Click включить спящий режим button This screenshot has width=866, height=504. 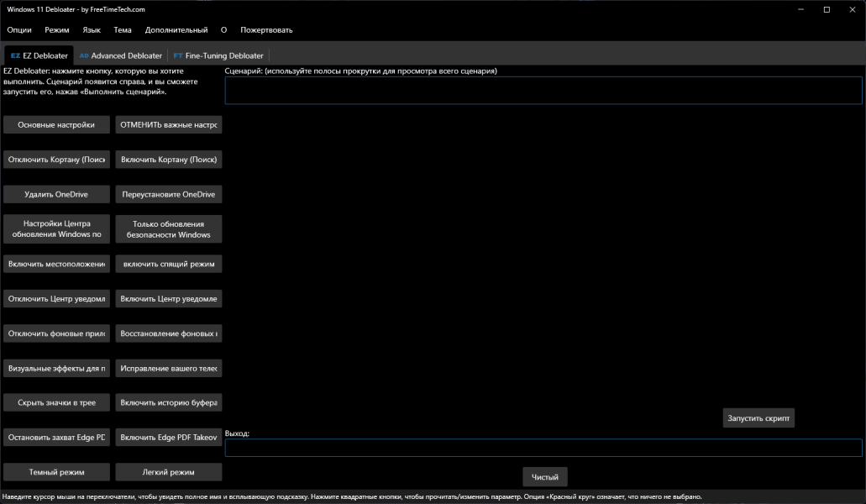[169, 264]
